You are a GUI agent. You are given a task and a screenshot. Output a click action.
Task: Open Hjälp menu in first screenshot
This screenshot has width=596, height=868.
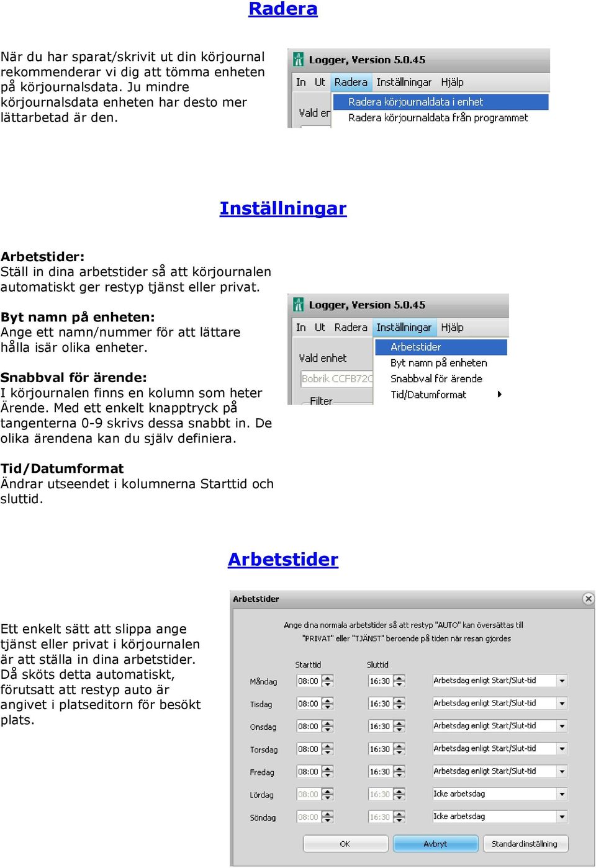[452, 82]
